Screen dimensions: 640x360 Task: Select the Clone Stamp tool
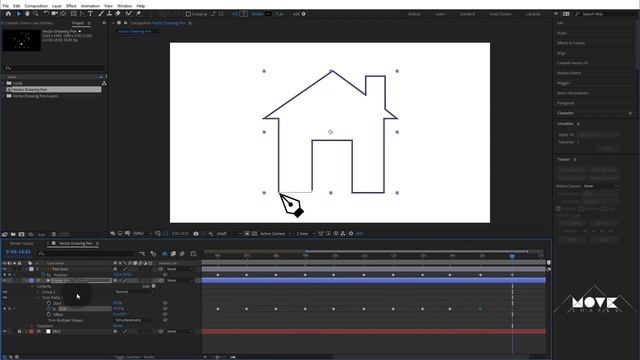109,14
